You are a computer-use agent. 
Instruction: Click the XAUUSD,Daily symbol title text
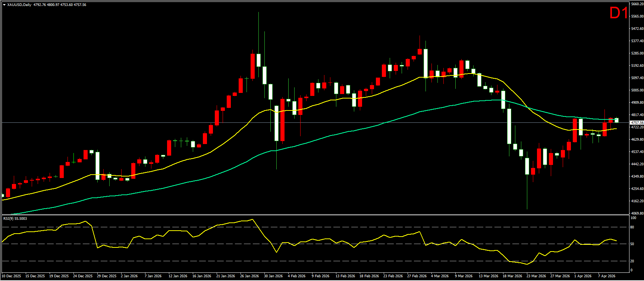point(19,5)
